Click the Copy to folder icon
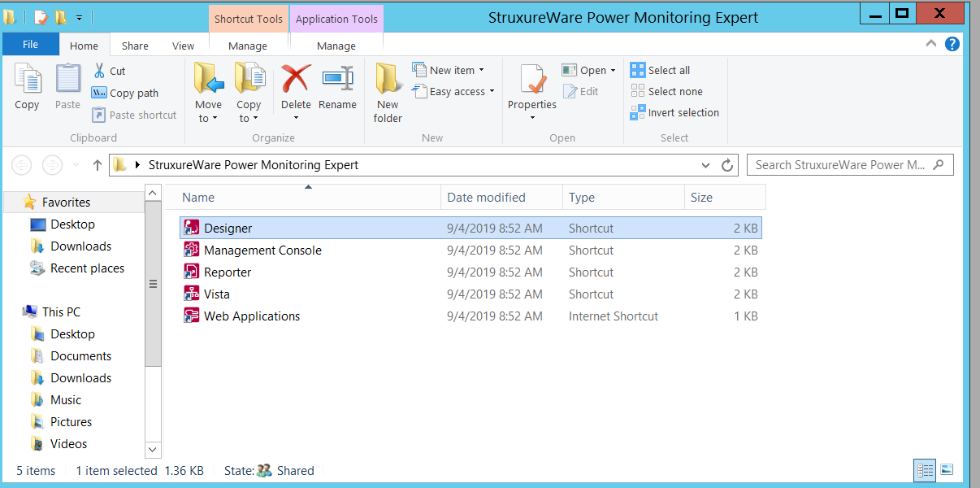980x488 pixels. (249, 78)
